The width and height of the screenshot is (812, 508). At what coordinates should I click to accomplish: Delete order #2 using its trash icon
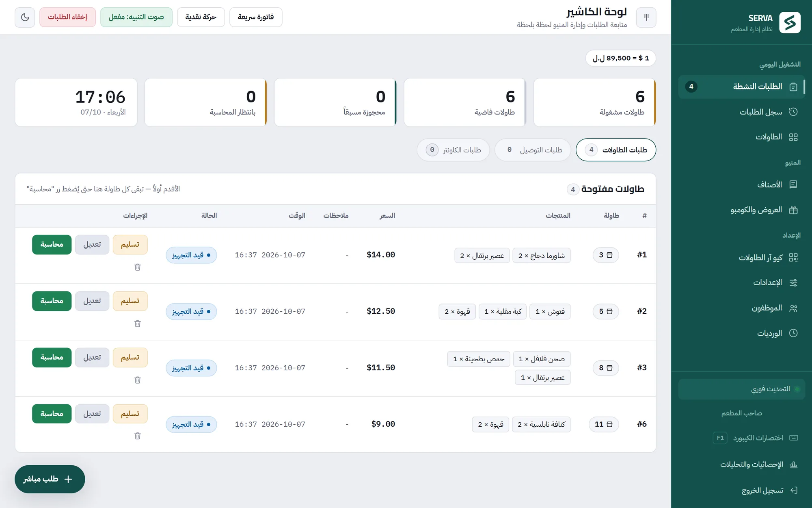tap(138, 323)
